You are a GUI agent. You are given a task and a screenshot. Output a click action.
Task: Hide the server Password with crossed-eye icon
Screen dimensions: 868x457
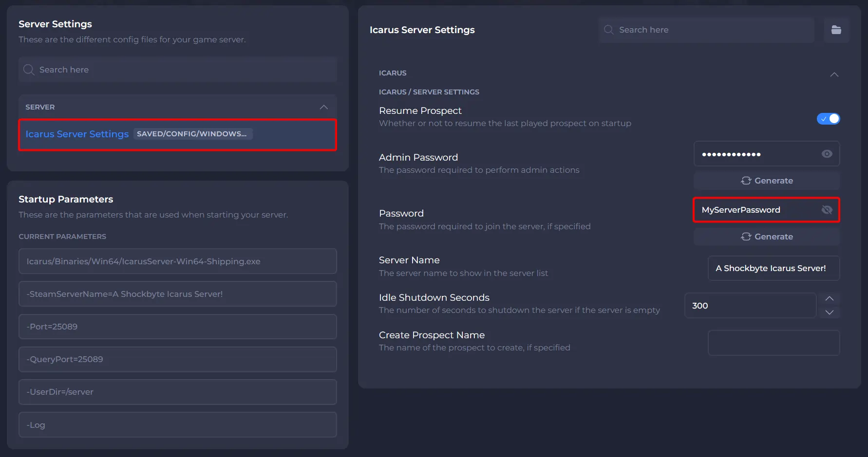click(x=827, y=210)
